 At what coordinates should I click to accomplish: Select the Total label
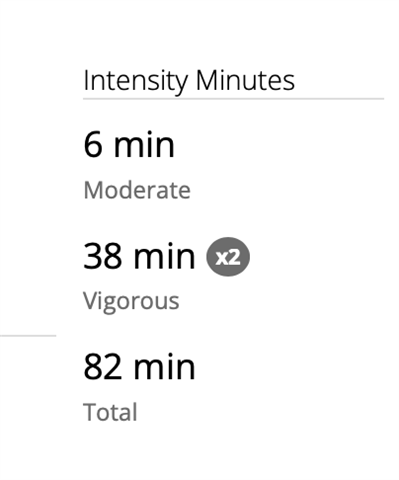(110, 412)
